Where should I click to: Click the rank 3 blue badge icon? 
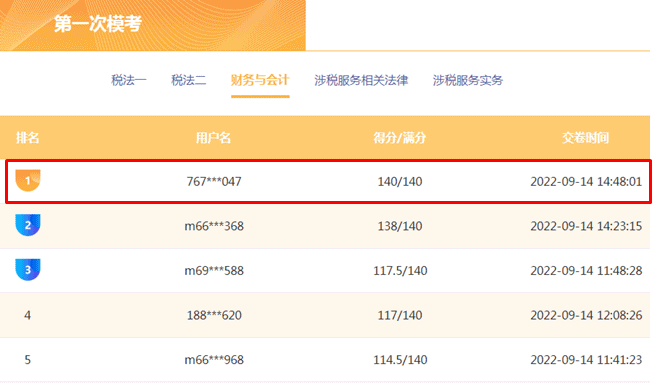coord(28,269)
